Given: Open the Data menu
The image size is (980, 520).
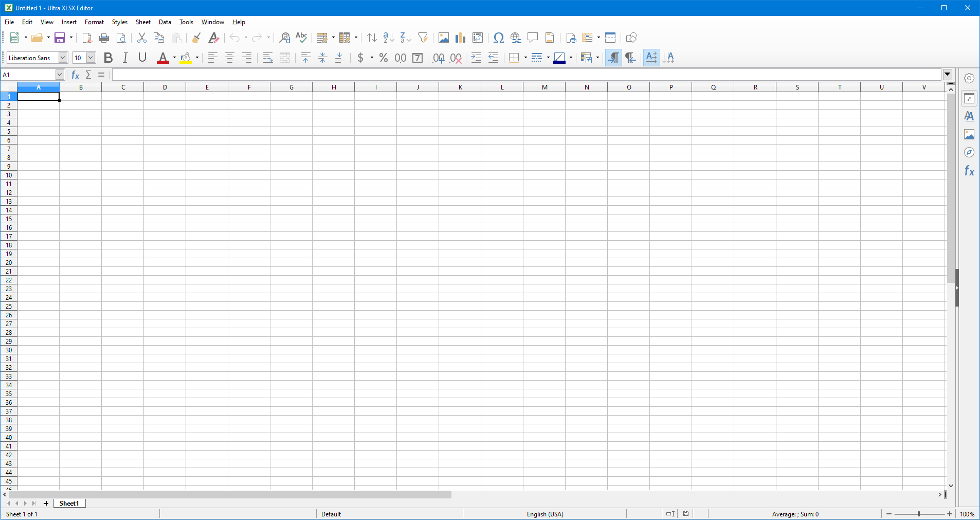Looking at the screenshot, I should click(165, 22).
